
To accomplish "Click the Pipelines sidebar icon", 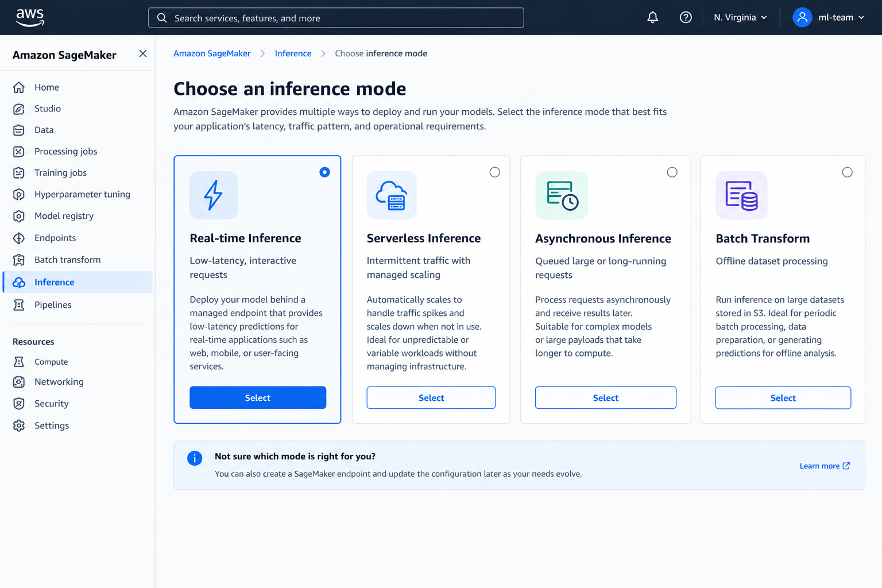I will [19, 305].
